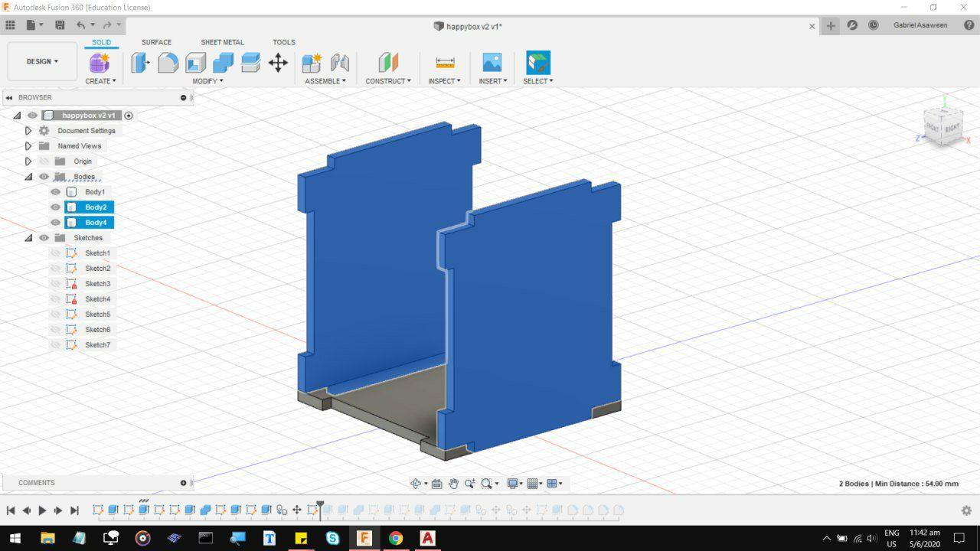Open the CREATE dropdown menu
The image size is (980, 551).
[x=100, y=81]
